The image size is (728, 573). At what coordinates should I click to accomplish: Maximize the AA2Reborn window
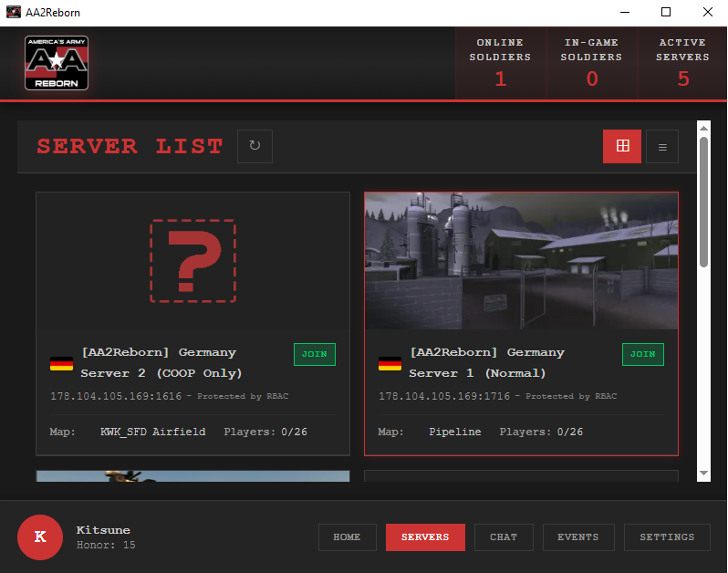coord(666,12)
